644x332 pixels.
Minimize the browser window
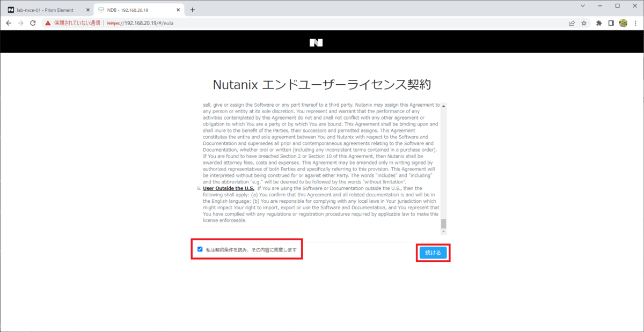click(x=600, y=5)
